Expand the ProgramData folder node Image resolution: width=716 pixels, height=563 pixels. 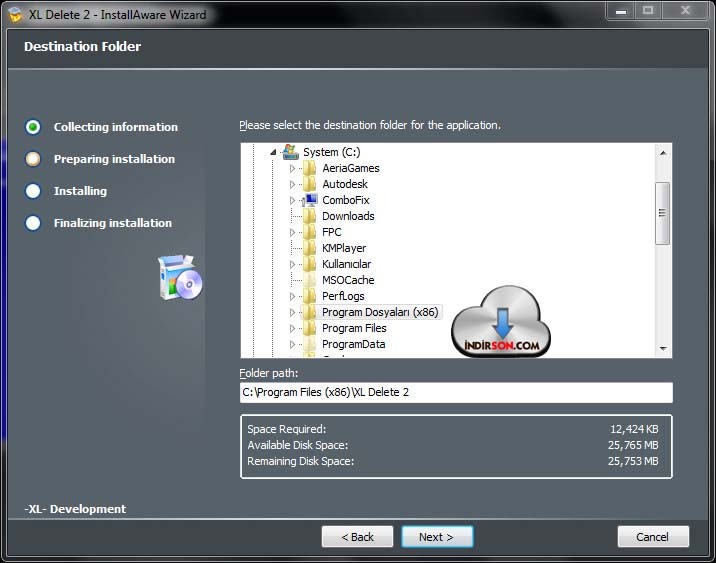tap(292, 344)
